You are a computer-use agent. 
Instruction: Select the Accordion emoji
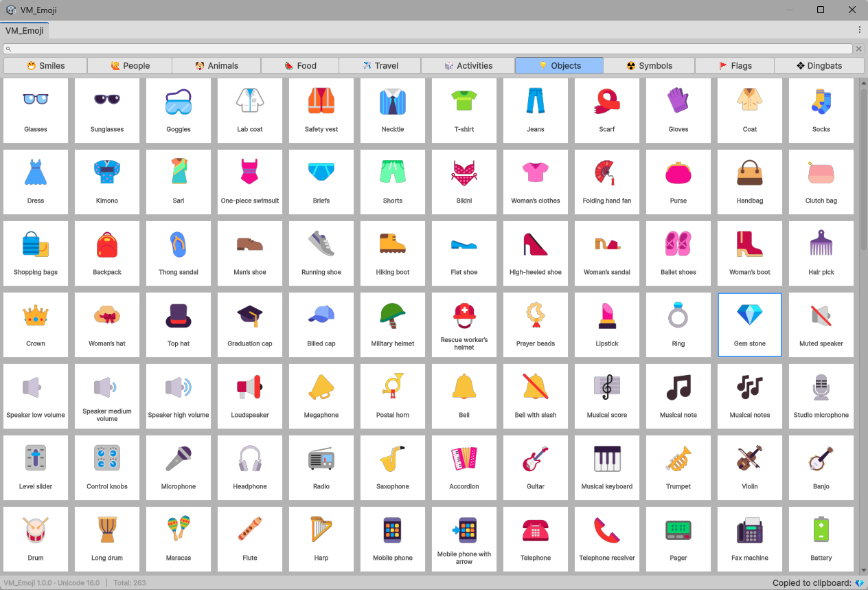(464, 468)
